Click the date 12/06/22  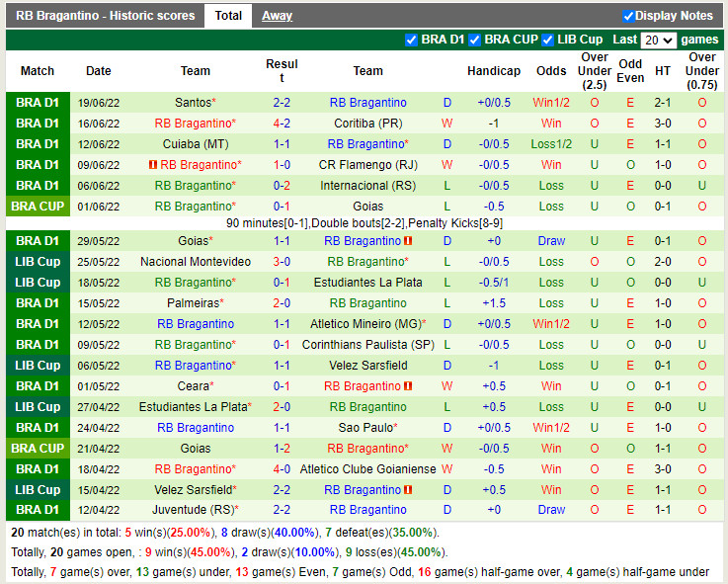[99, 144]
